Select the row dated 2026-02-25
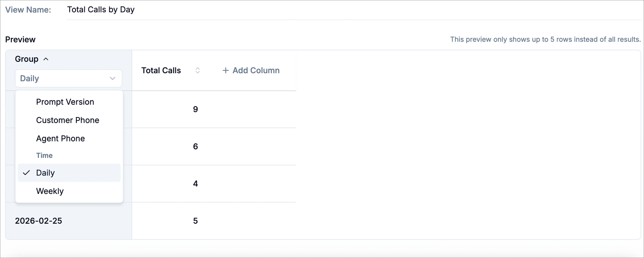644x258 pixels. [39, 221]
